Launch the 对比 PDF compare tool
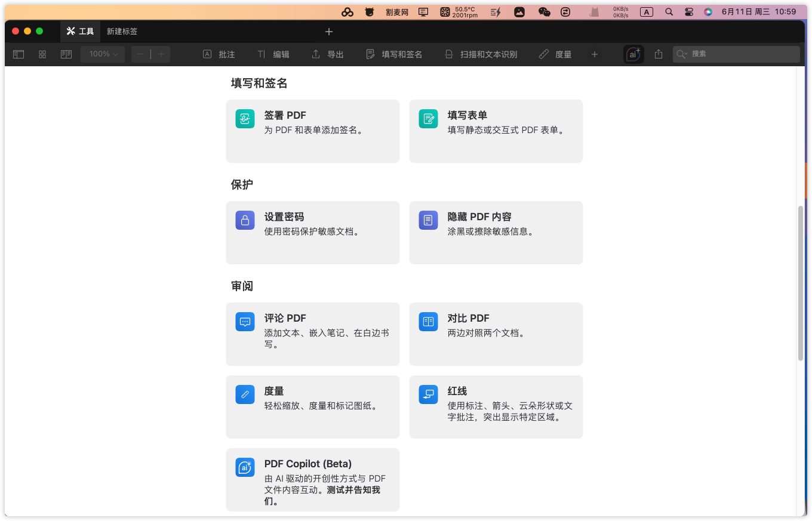Image resolution: width=812 pixels, height=521 pixels. (496, 334)
